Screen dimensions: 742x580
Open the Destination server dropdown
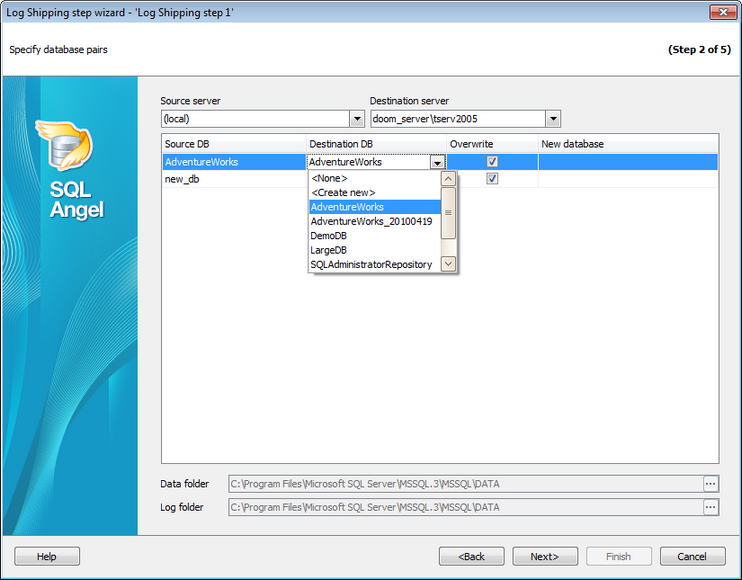coord(553,119)
